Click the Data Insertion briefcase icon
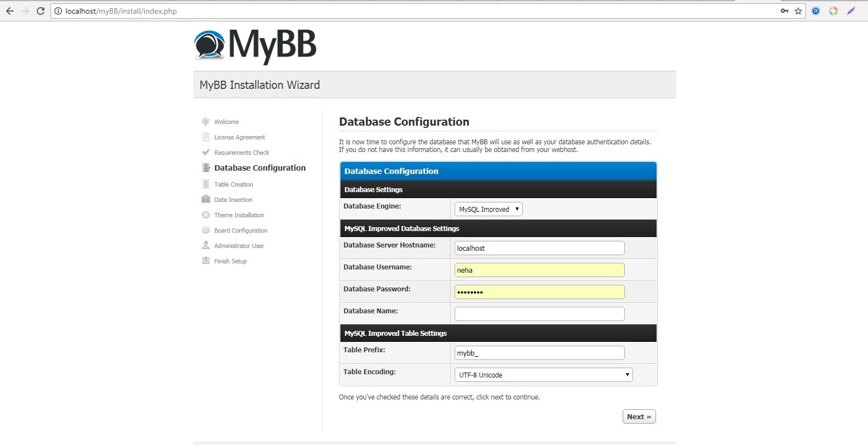 (206, 199)
